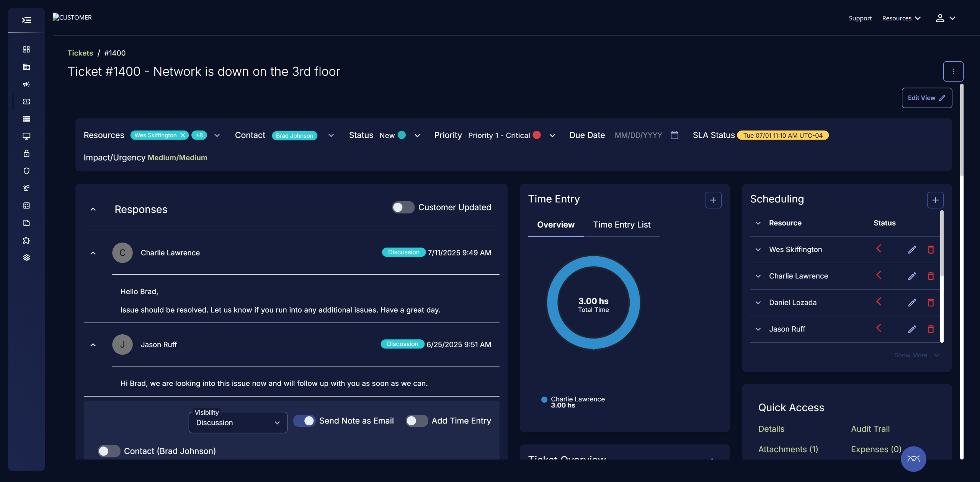Add new scheduling entry with plus icon
Viewport: 980px width, 482px height.
(x=935, y=200)
